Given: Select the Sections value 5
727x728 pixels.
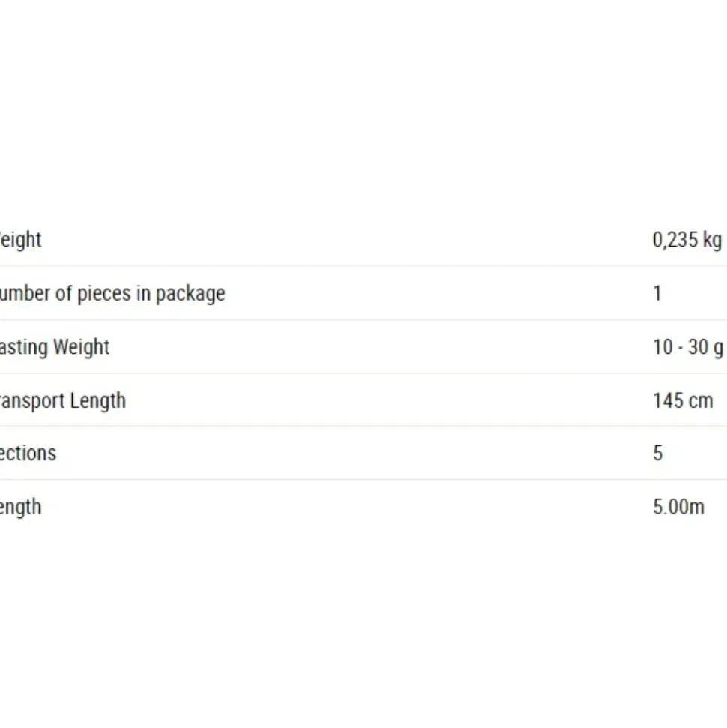Looking at the screenshot, I should coord(658,453).
